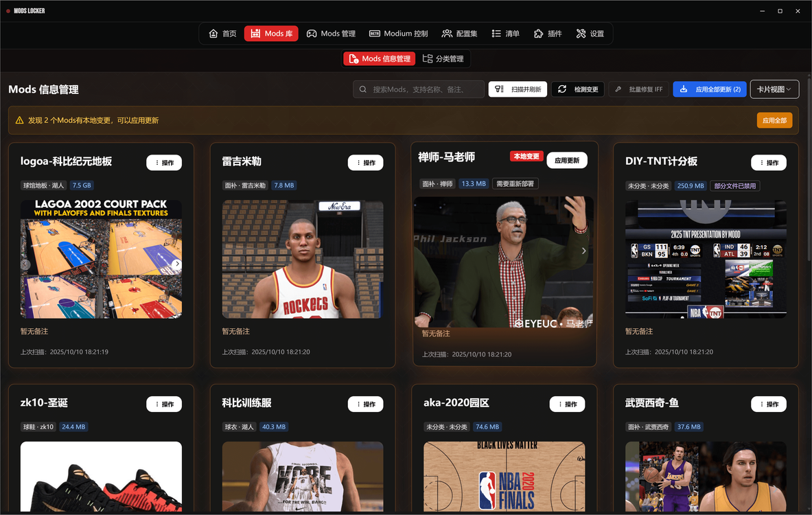The image size is (812, 515).
Task: Open the 插件 plugins page
Action: click(548, 34)
